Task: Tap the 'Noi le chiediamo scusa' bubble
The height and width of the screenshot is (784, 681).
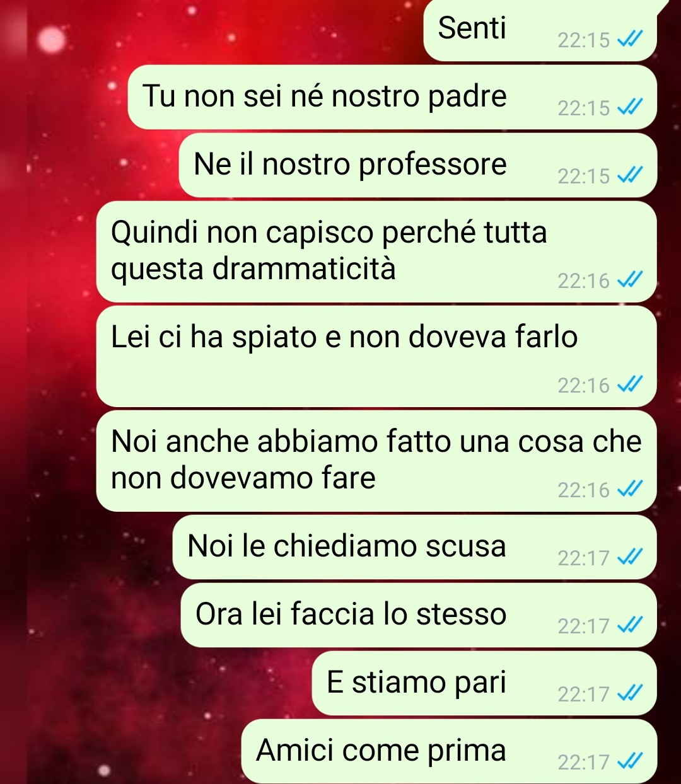Action: [x=415, y=548]
